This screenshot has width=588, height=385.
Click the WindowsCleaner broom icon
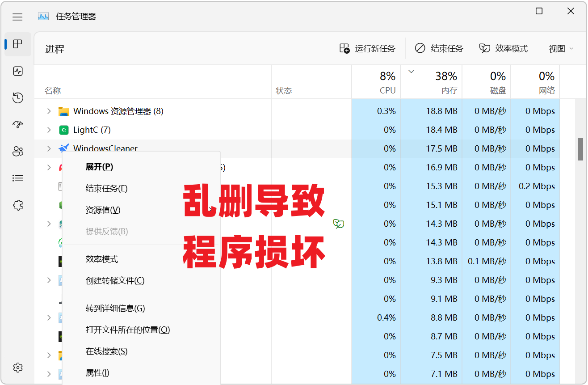(x=63, y=148)
